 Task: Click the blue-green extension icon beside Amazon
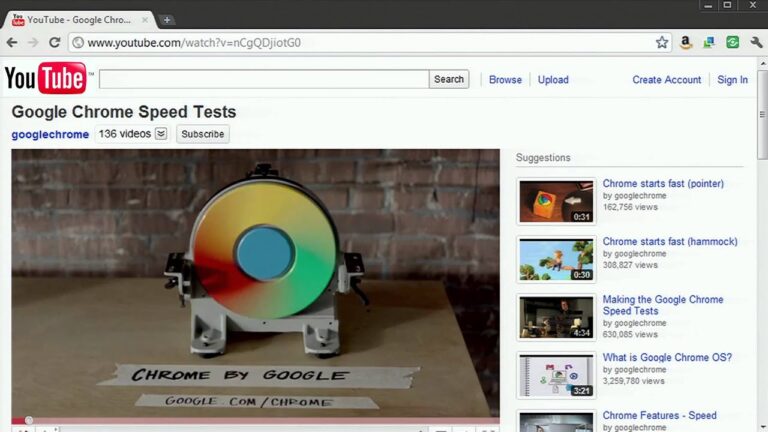point(709,43)
